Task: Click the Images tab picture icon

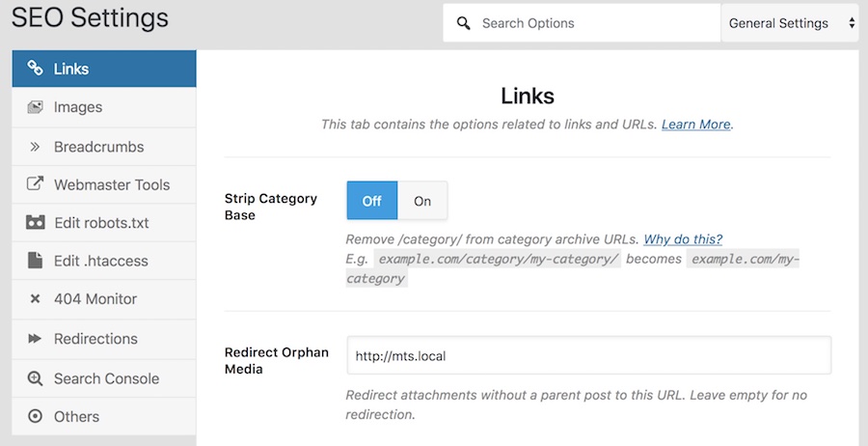Action: coord(35,107)
